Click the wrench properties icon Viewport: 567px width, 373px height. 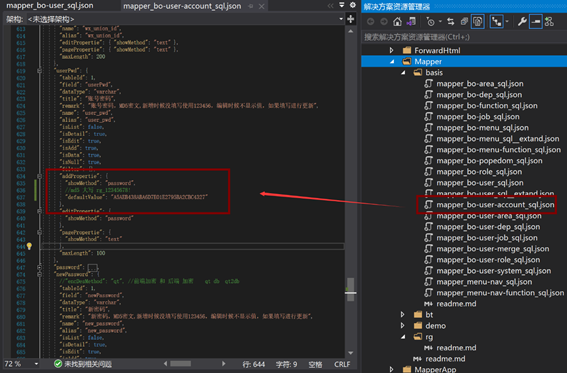(522, 22)
